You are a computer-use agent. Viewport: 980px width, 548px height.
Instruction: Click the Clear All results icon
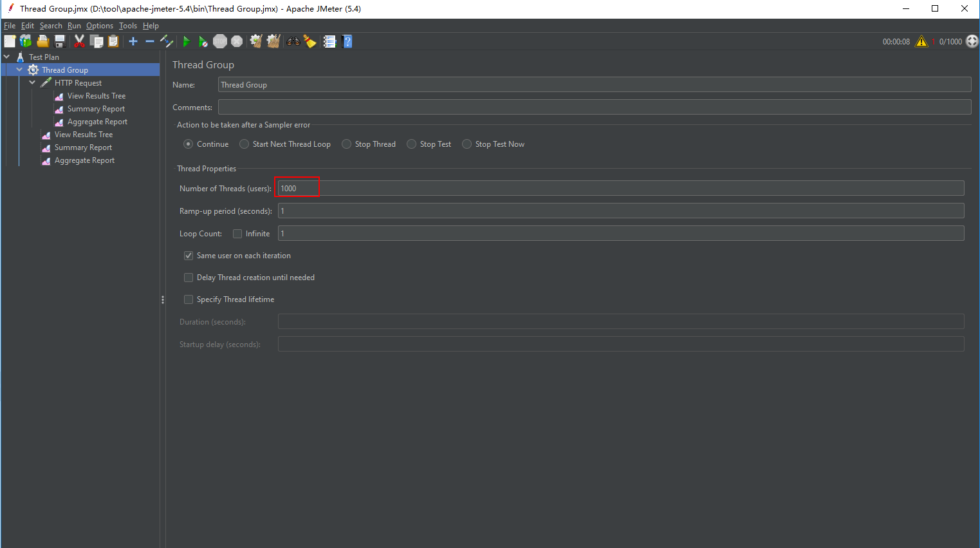tap(273, 41)
